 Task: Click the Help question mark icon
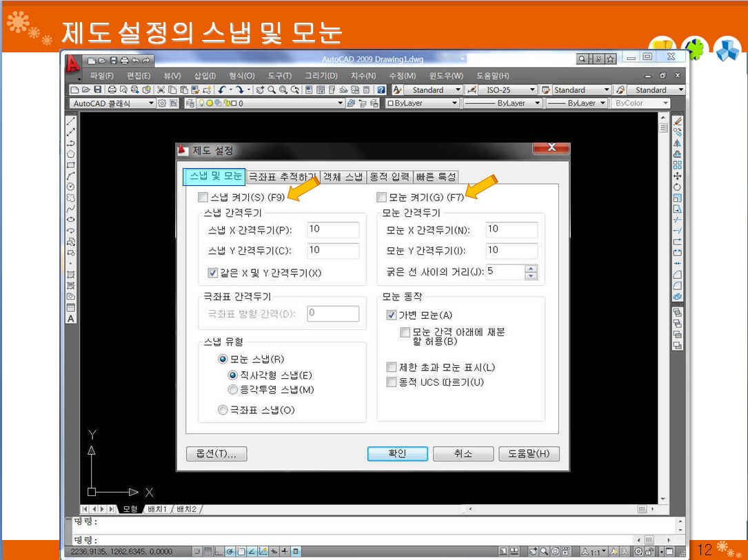pyautogui.click(x=380, y=90)
